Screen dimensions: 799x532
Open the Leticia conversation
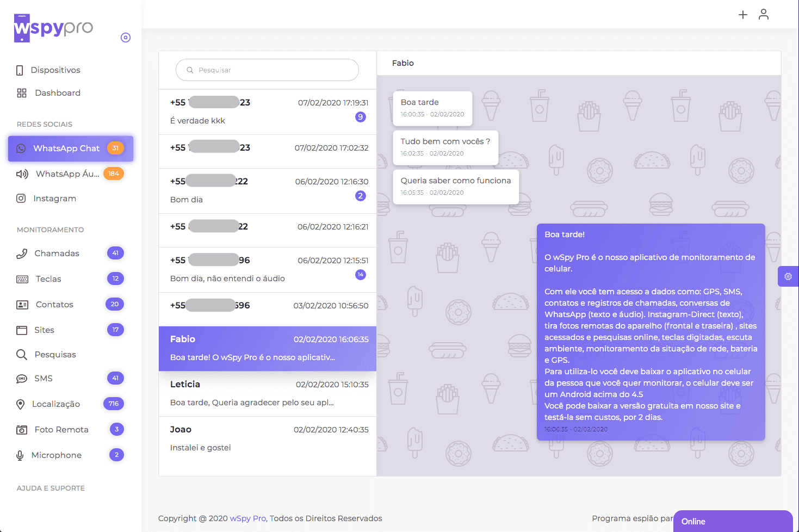coord(268,394)
